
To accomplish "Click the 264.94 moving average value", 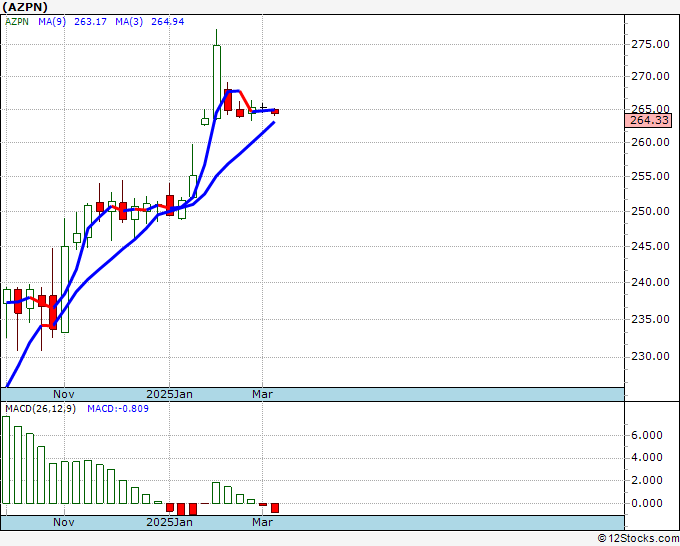I will 167,22.
